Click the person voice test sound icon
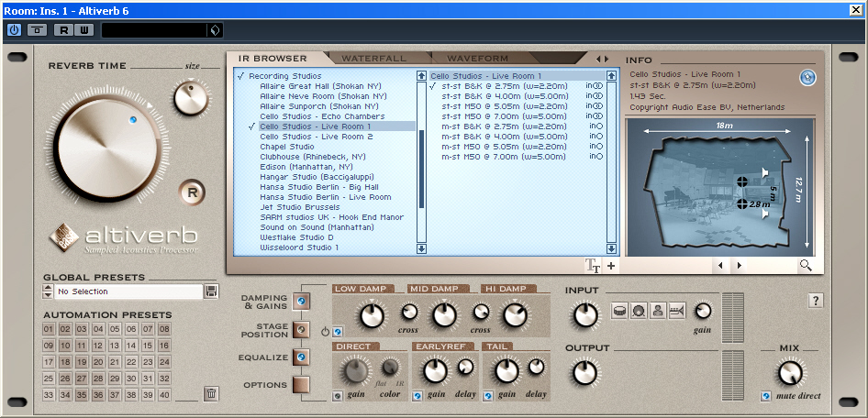The width and height of the screenshot is (868, 418). click(658, 312)
